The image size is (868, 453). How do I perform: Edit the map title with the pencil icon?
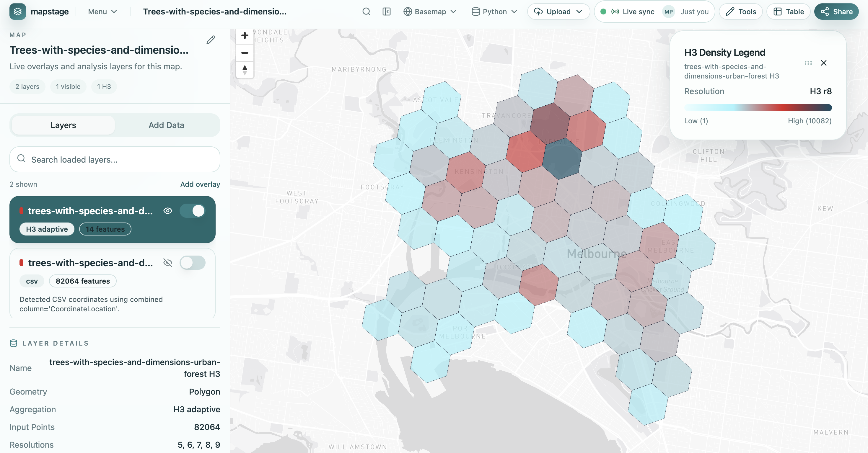coord(211,40)
